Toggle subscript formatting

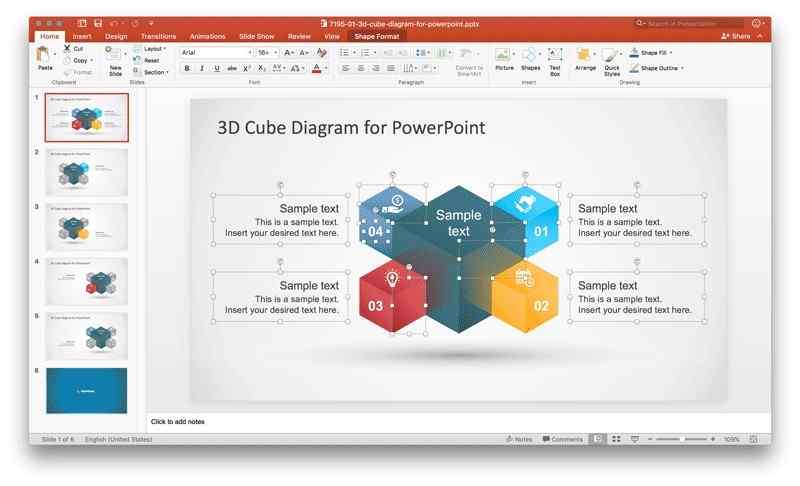coord(261,68)
